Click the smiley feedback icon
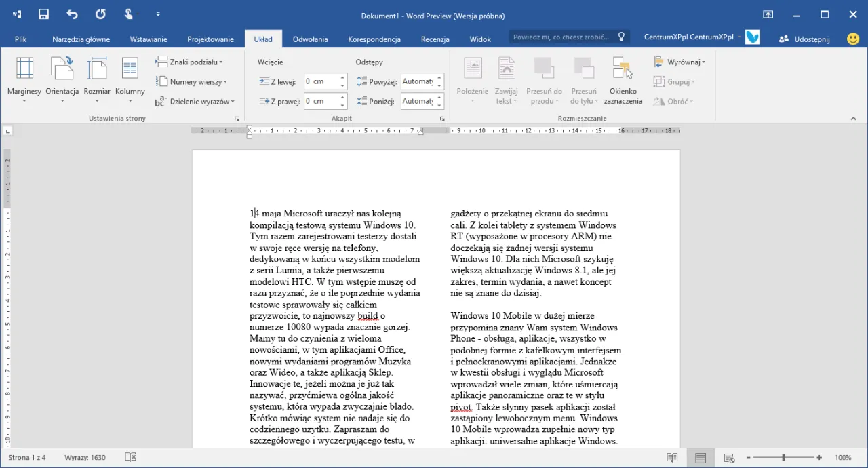 point(853,39)
